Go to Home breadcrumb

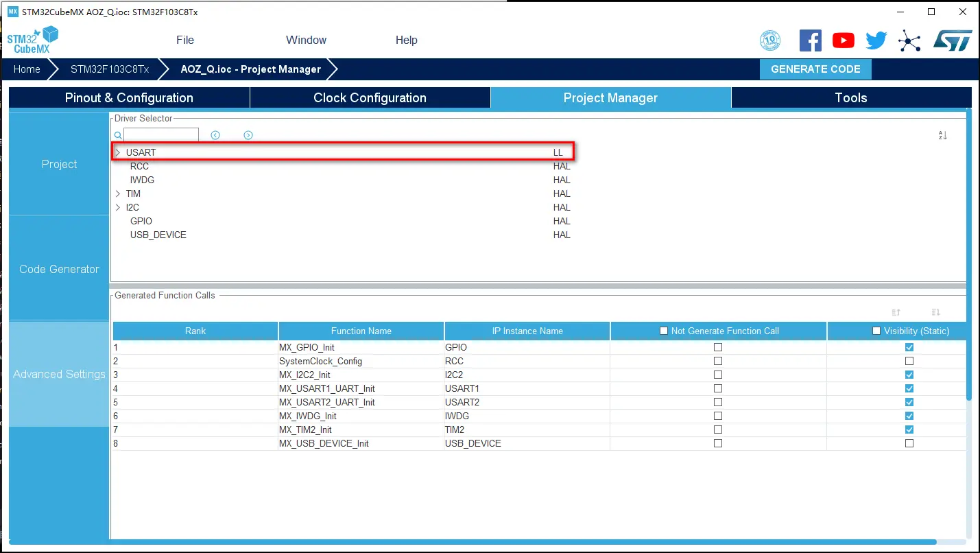tap(27, 69)
